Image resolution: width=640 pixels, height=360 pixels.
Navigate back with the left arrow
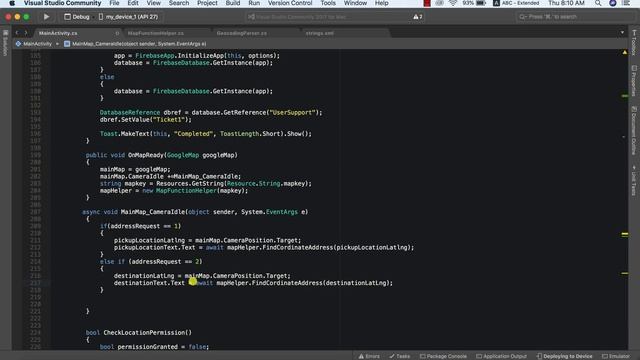[17, 33]
